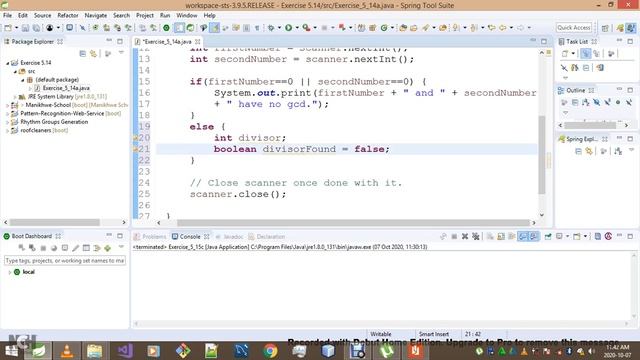Click the Back navigation arrow in toolbar
Viewport: 640px width, 360px height.
coord(502,28)
